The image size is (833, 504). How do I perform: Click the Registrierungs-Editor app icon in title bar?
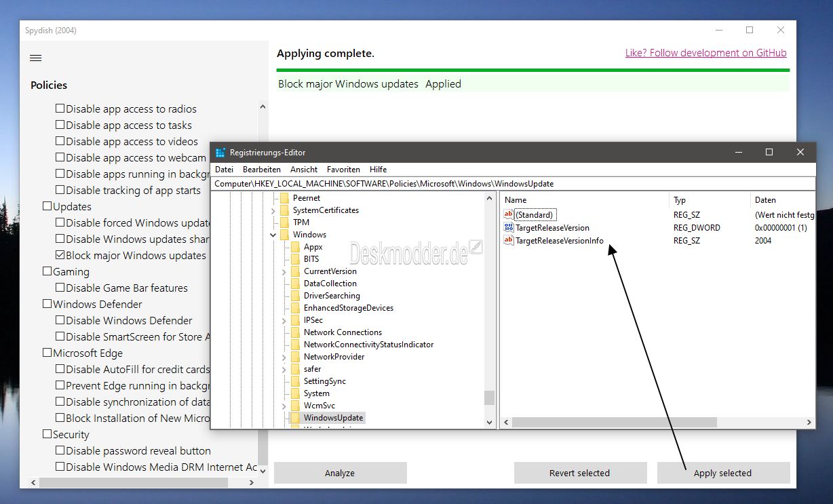(x=220, y=153)
